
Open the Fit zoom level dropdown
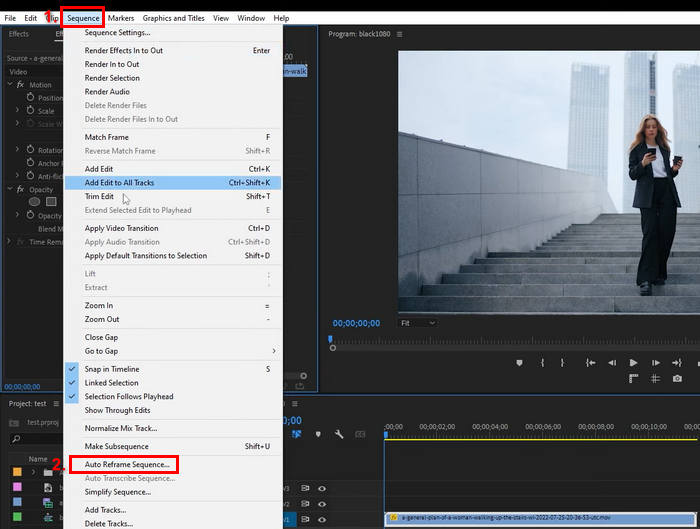tap(417, 323)
